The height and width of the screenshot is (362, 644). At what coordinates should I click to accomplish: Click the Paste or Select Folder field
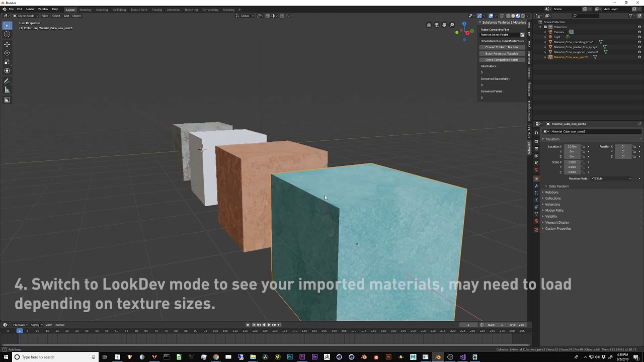(x=499, y=35)
